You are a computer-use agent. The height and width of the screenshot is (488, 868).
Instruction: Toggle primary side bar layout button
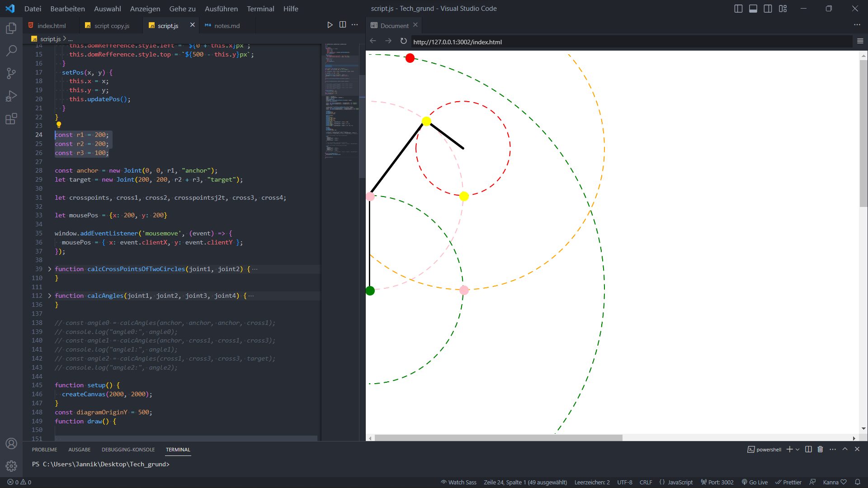coord(738,9)
